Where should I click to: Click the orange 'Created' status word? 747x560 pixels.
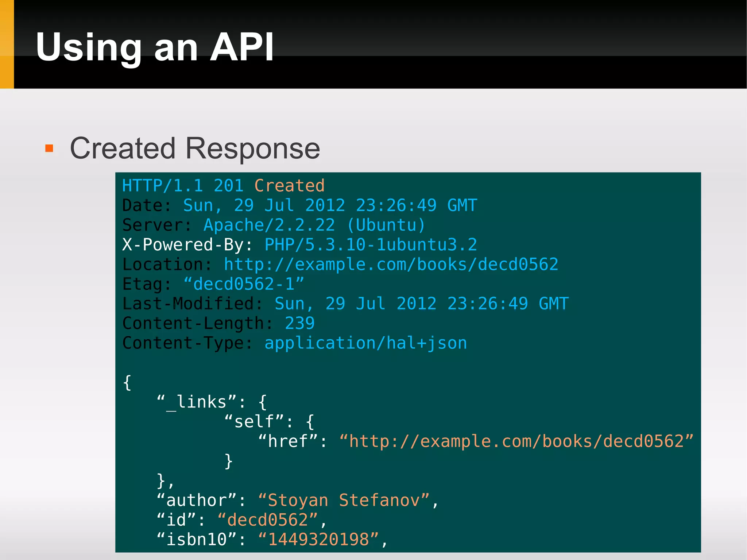point(289,186)
